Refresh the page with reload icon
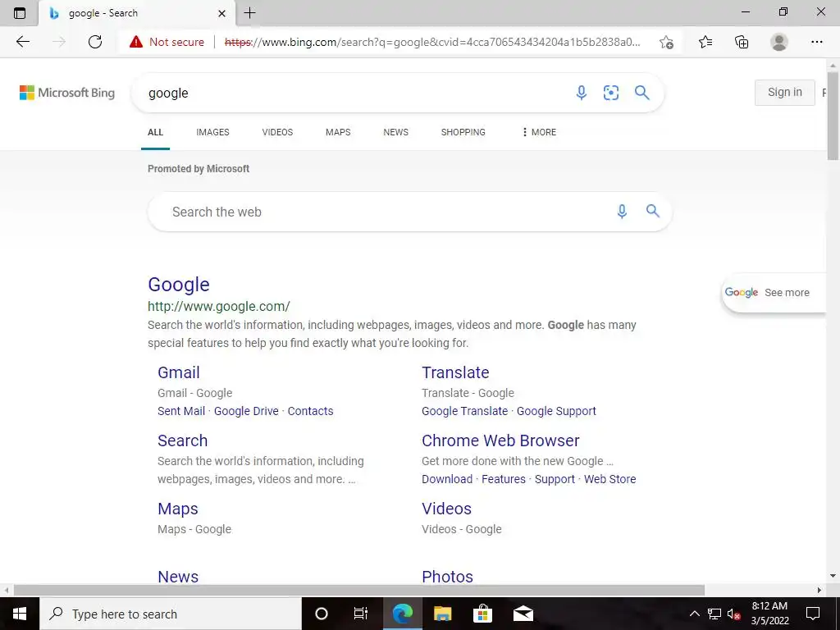This screenshot has height=630, width=840. pyautogui.click(x=95, y=42)
